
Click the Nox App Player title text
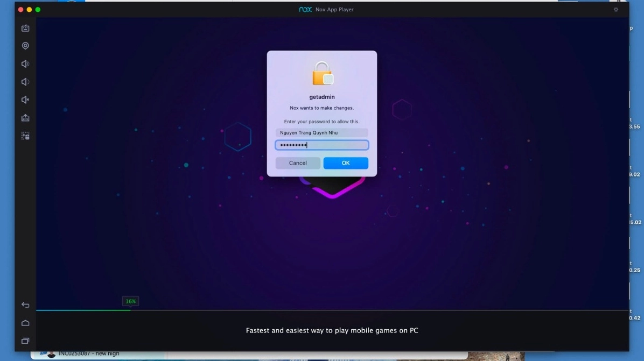pos(334,10)
